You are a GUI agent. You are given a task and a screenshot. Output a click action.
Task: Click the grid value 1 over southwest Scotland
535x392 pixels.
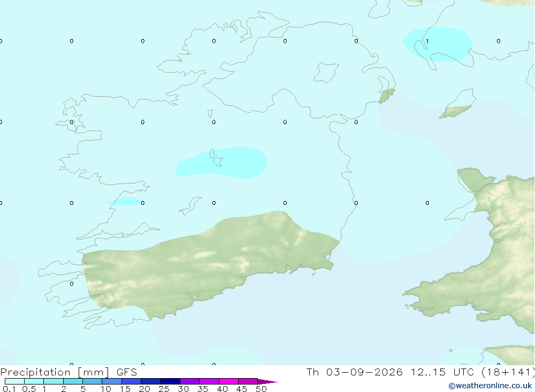pos(427,41)
